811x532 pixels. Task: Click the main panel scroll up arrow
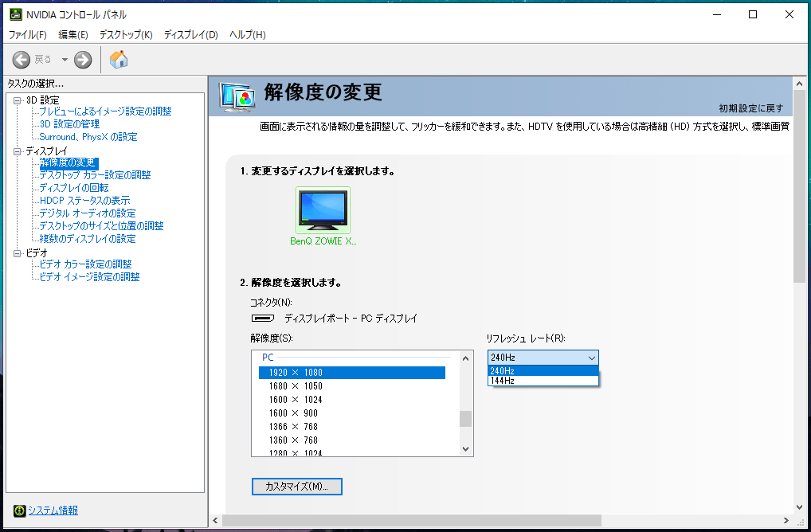tap(800, 84)
